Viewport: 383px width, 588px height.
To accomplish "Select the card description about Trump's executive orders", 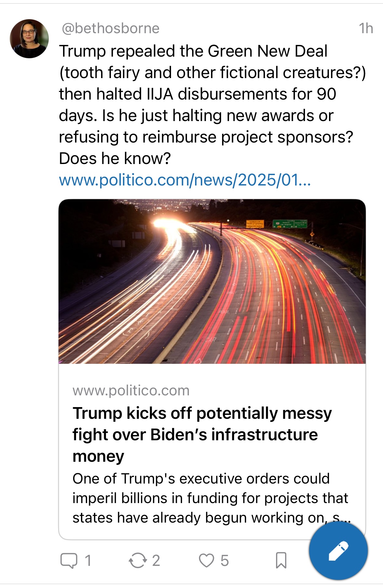I will click(x=210, y=498).
